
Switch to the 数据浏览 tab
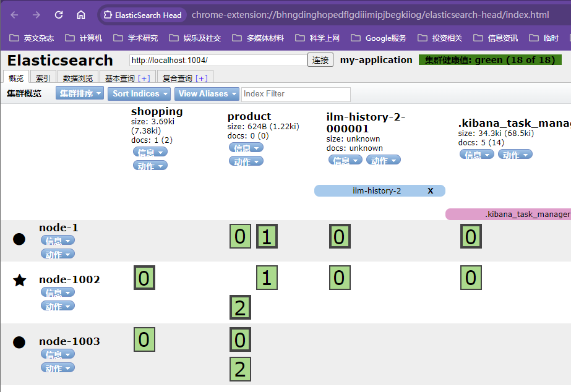pos(77,78)
